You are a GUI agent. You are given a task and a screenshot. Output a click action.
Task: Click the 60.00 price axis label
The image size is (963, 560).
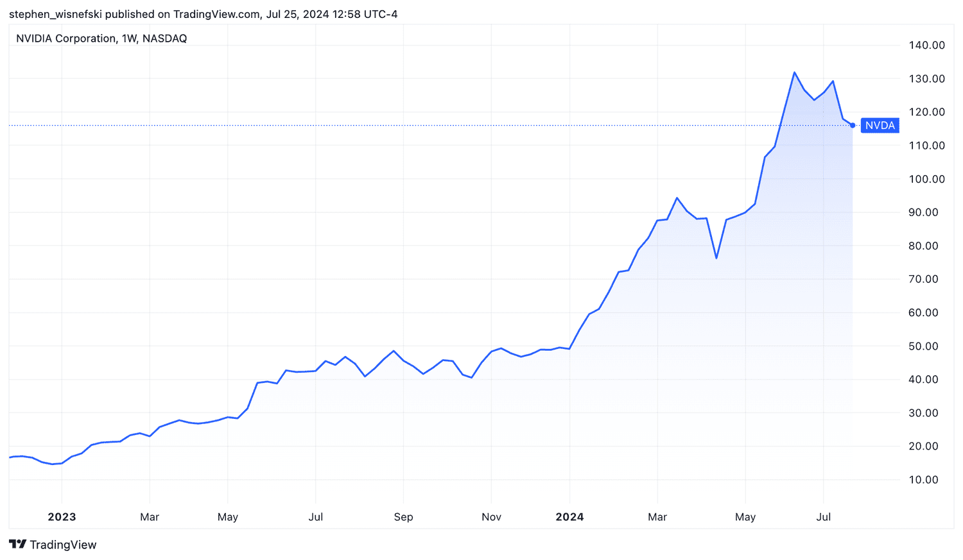pos(923,312)
